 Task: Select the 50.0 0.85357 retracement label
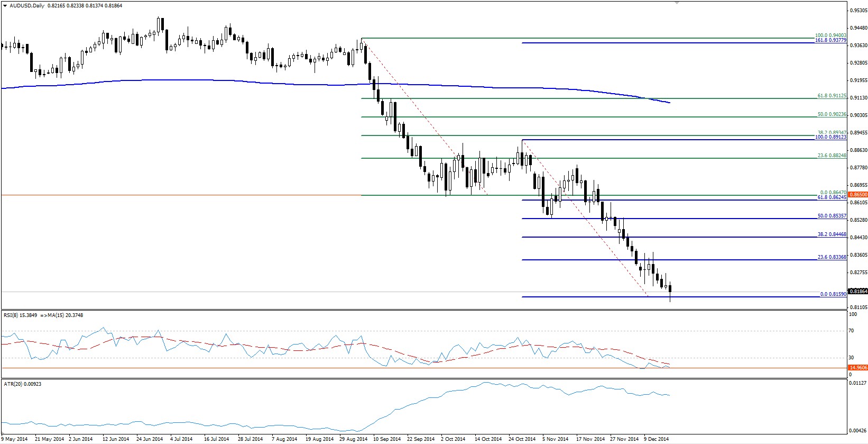point(832,216)
